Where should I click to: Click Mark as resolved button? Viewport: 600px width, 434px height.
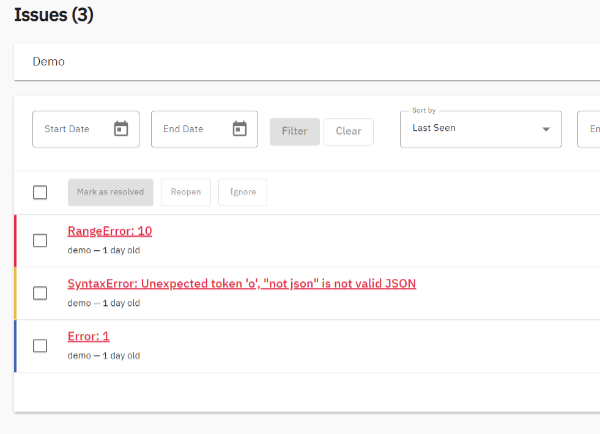click(111, 192)
